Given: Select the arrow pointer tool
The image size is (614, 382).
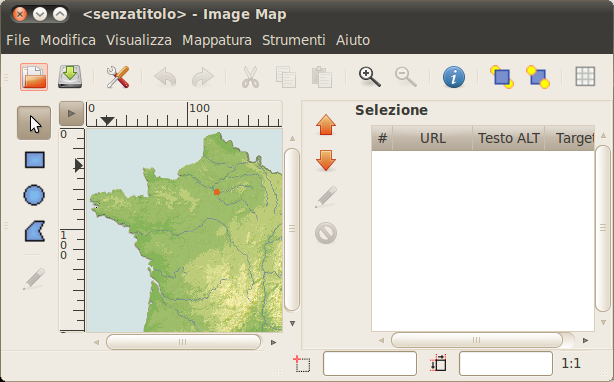Looking at the screenshot, I should 34,123.
